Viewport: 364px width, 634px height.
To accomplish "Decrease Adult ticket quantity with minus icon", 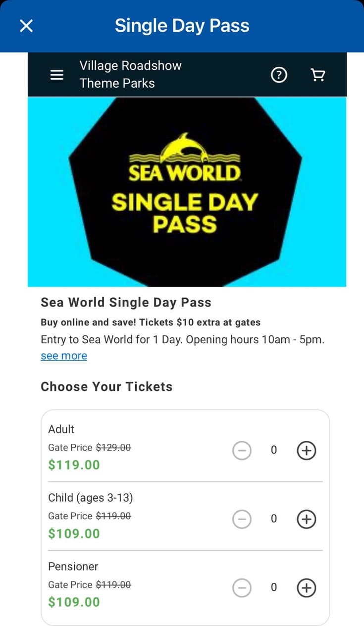I will point(242,450).
